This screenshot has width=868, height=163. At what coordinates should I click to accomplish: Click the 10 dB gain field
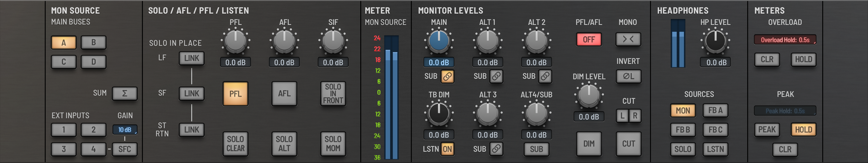(125, 129)
